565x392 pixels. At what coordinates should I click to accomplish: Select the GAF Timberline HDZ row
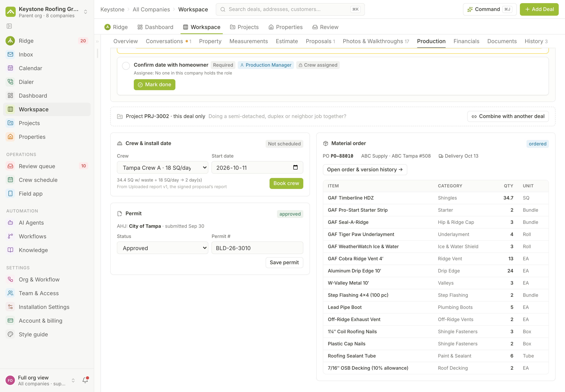point(436,198)
